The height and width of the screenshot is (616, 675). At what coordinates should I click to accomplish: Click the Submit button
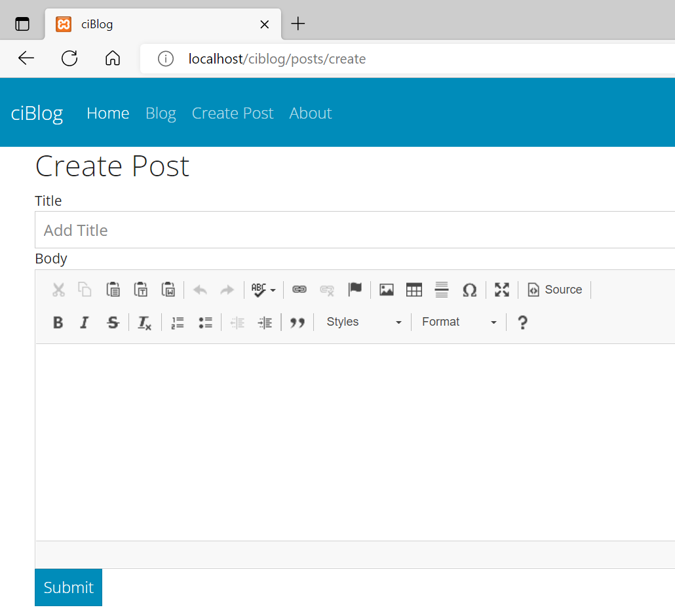click(x=68, y=588)
